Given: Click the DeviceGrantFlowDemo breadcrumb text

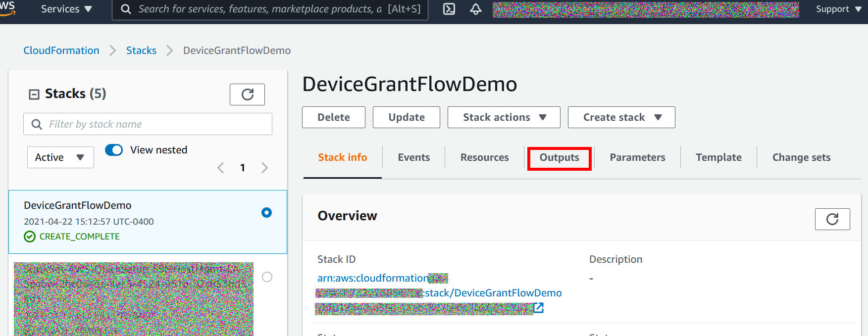Looking at the screenshot, I should click(237, 50).
